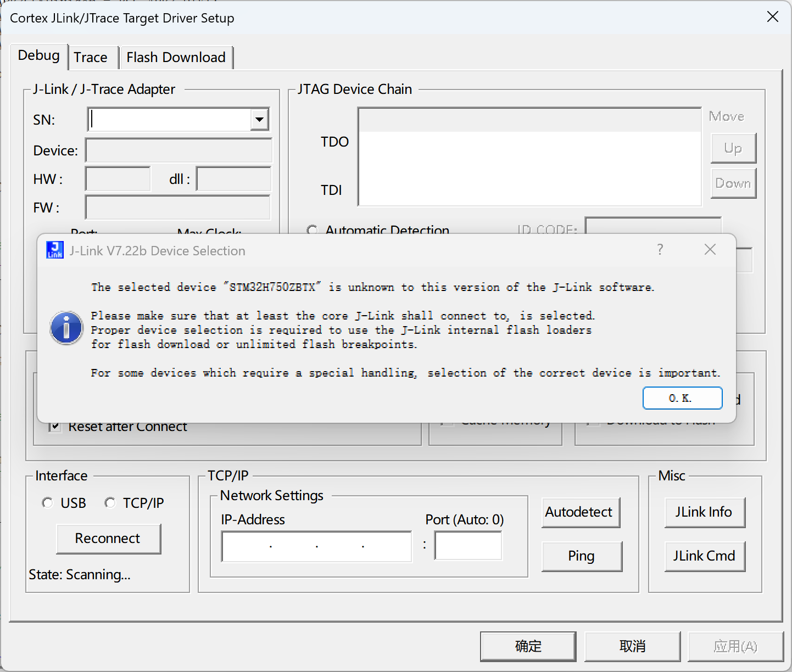The width and height of the screenshot is (792, 672).
Task: Click the State: Scanning... status text
Action: pyautogui.click(x=80, y=574)
